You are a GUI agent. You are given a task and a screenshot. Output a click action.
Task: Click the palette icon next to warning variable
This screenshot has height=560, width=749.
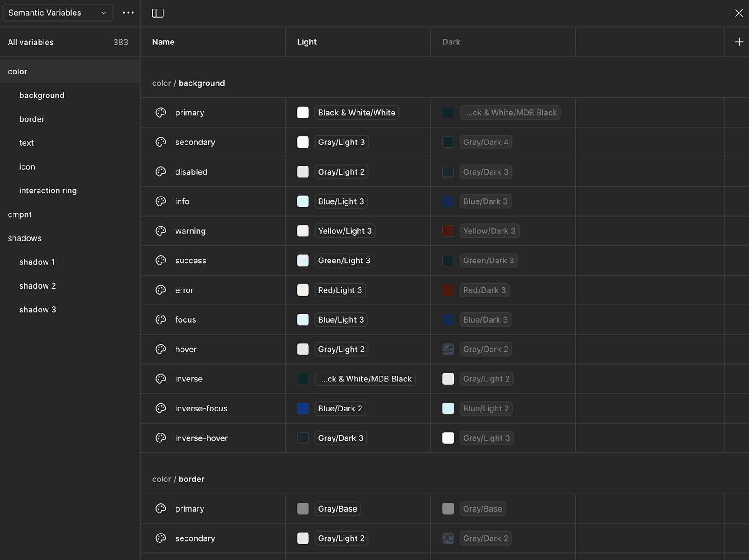tap(160, 231)
